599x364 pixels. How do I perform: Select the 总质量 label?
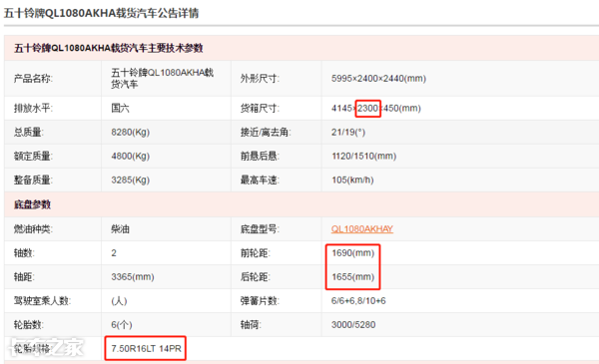[29, 133]
